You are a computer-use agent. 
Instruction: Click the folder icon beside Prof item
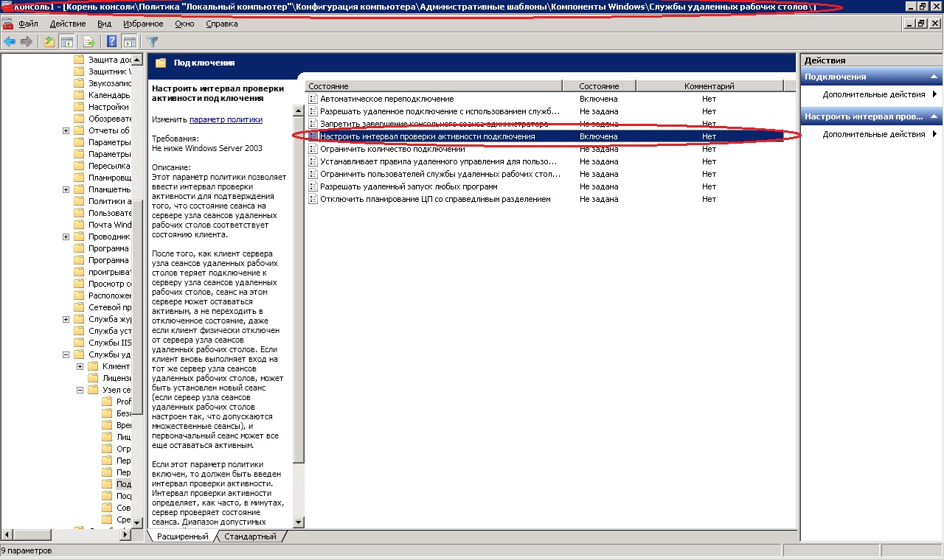[107, 402]
